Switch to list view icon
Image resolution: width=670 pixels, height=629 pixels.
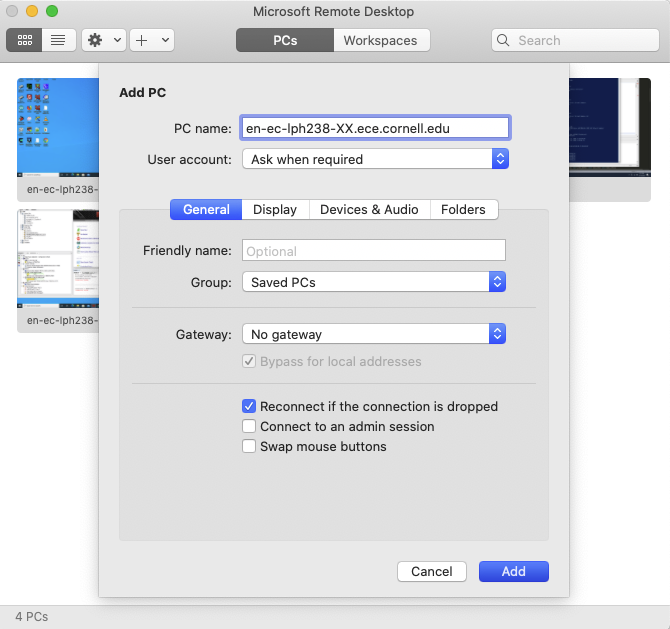pyautogui.click(x=58, y=40)
